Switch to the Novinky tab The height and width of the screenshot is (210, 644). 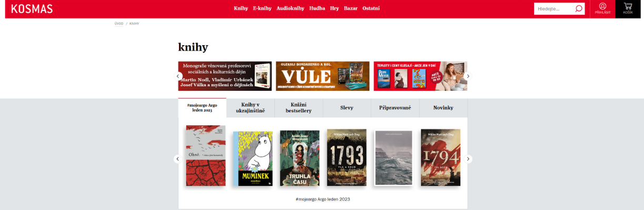click(x=443, y=108)
